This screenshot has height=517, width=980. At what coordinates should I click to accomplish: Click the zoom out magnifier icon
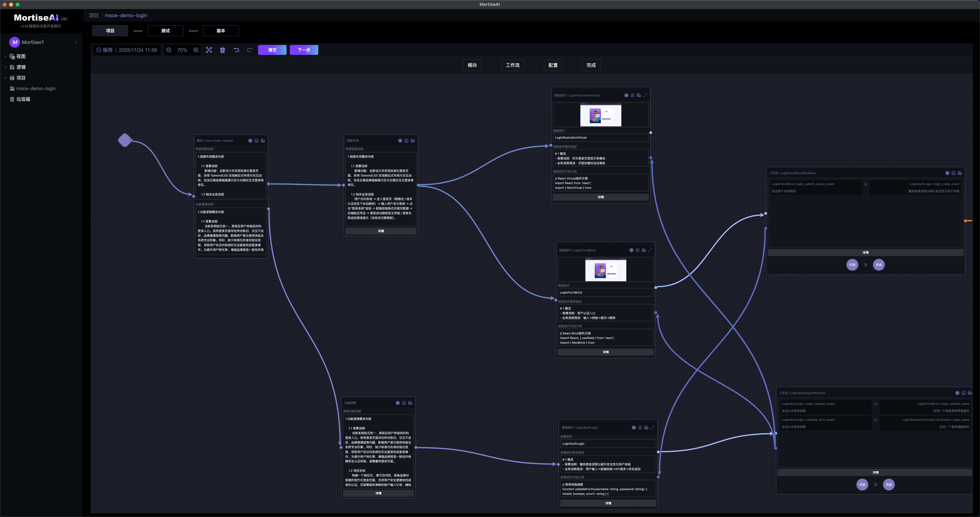point(169,50)
